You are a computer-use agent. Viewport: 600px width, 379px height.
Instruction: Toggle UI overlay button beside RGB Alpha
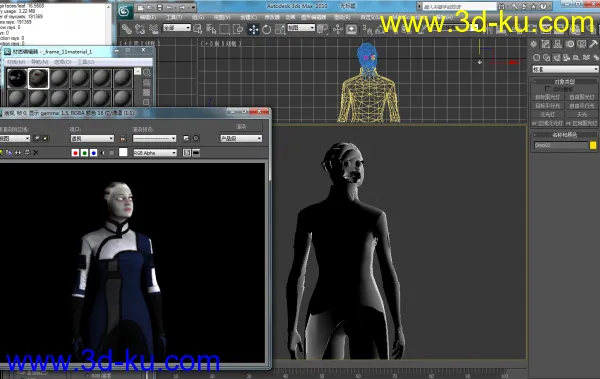point(187,153)
